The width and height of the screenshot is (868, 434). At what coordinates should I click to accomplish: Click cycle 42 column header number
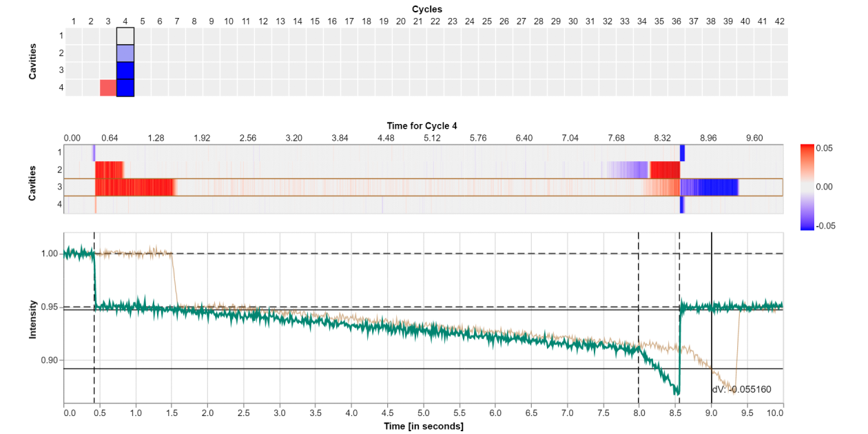[780, 22]
